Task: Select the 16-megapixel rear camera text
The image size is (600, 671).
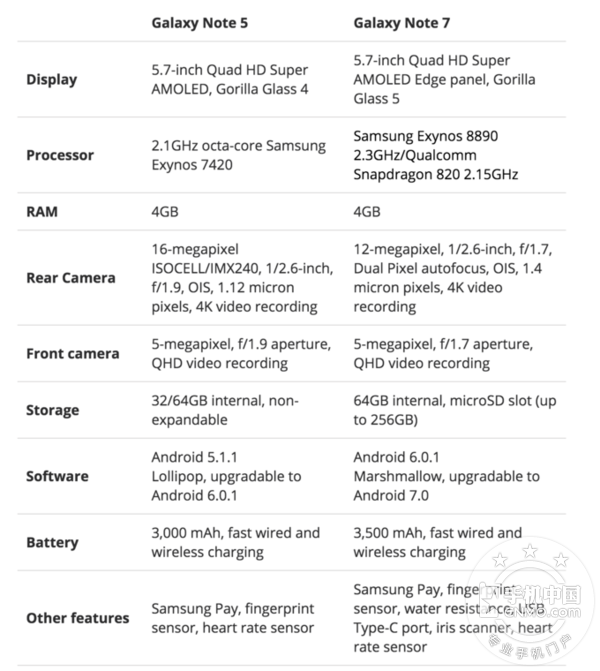Action: pyautogui.click(x=239, y=278)
